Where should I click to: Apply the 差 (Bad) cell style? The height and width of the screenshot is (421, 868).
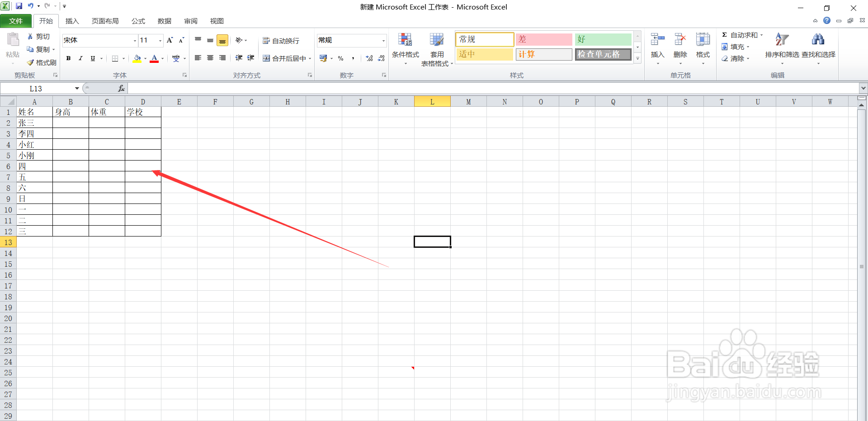[544, 39]
